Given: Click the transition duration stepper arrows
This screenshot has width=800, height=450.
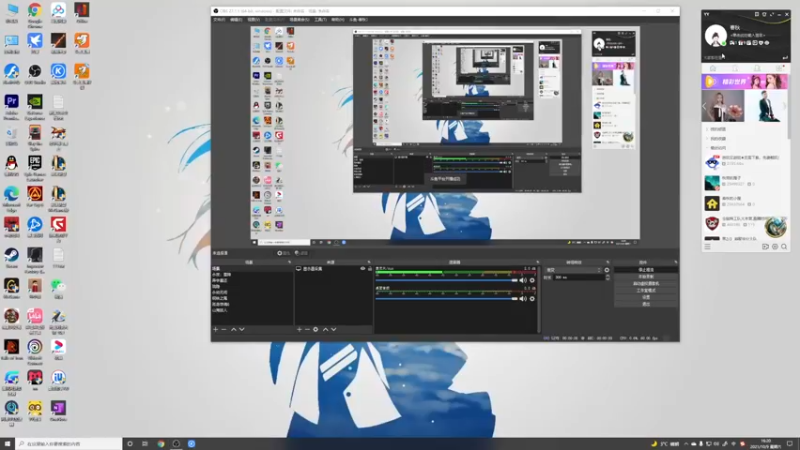Looking at the screenshot, I should click(x=607, y=277).
